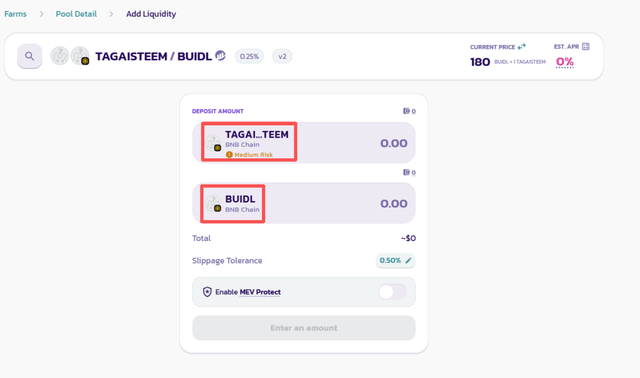Click the BUIDL deposit amount field
Screen dimensions: 640x378
click(339, 203)
